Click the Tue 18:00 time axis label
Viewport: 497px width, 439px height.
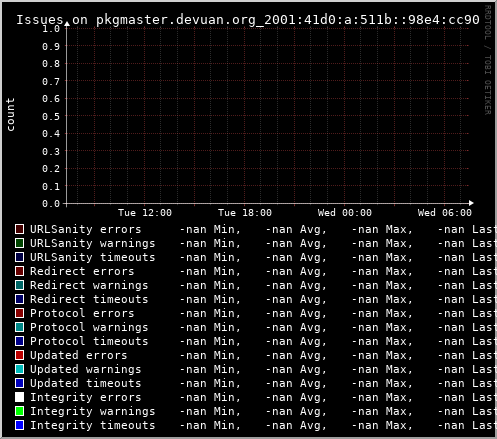click(245, 213)
